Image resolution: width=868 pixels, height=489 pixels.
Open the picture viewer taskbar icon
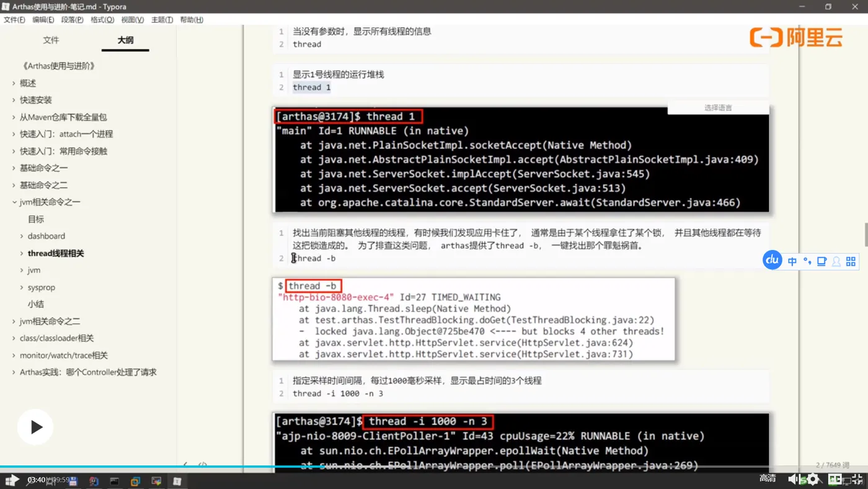[156, 481]
